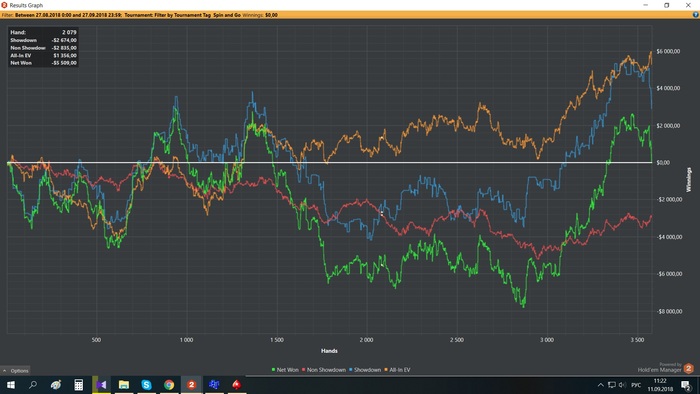This screenshot has width=700, height=394.
Task: Click the Non Showdown value -$2 835,00
Action: 64,48
